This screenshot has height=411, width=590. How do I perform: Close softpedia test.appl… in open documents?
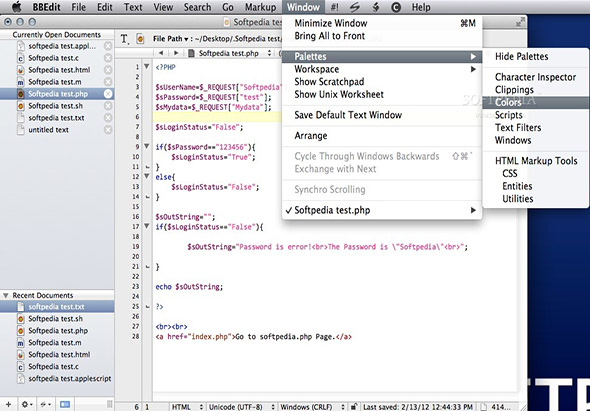108,46
